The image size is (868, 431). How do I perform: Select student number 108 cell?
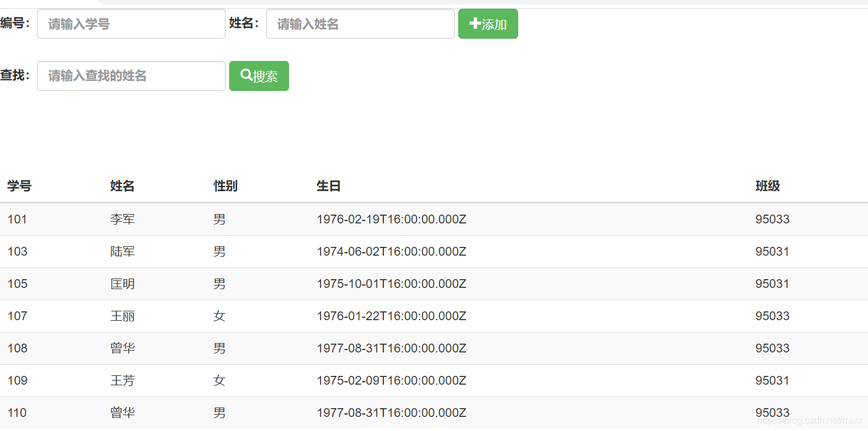(17, 348)
